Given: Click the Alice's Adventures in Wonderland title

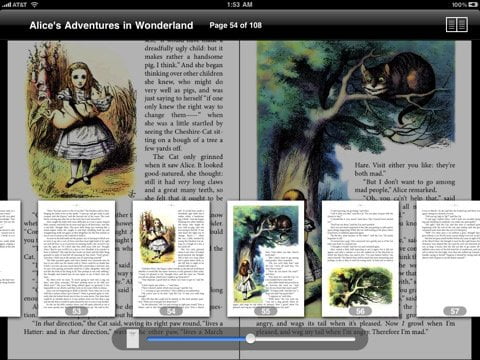Looking at the screenshot, I should 111,25.
